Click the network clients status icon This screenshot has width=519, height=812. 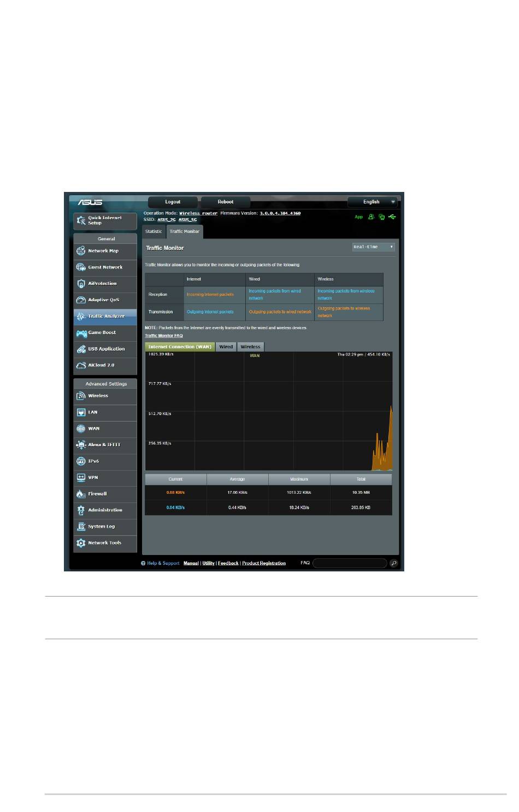(382, 217)
